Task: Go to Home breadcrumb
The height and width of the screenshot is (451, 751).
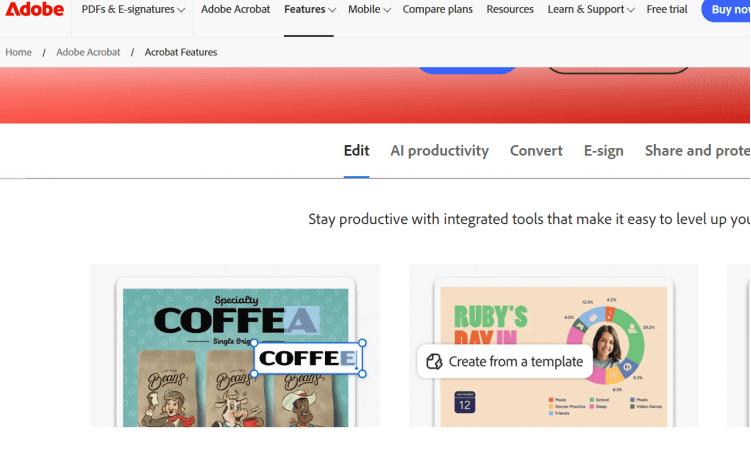Action: click(19, 52)
